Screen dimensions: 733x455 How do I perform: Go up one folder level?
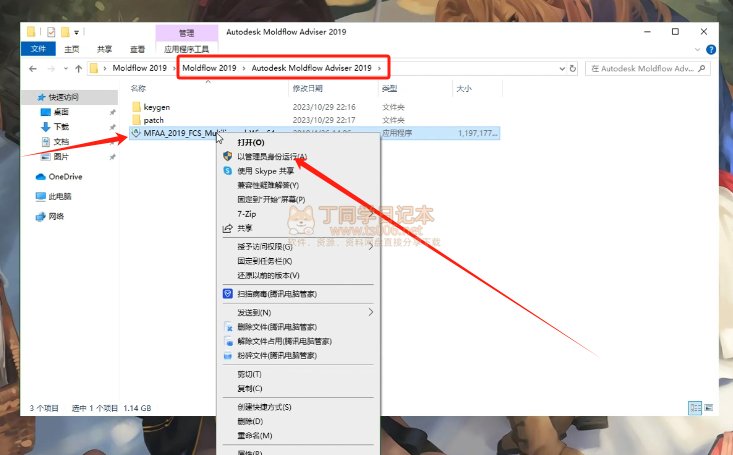click(79, 69)
